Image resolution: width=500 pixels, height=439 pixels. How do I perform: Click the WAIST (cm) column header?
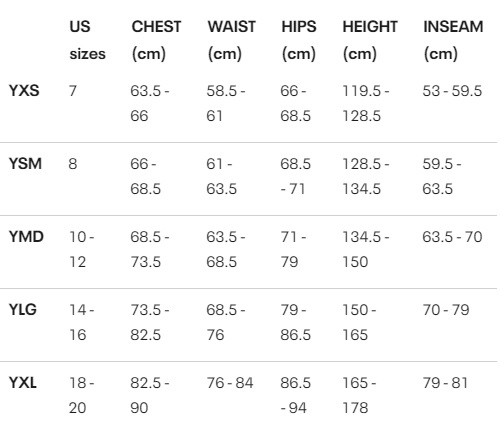tap(232, 40)
